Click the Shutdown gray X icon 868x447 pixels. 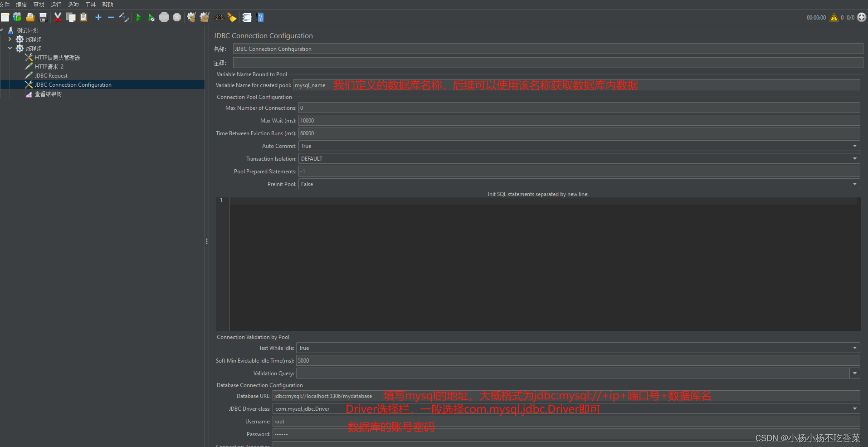177,17
